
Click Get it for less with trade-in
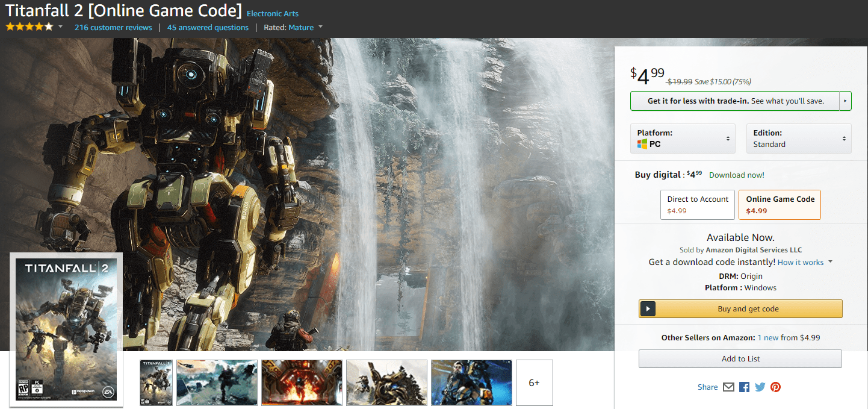click(735, 101)
